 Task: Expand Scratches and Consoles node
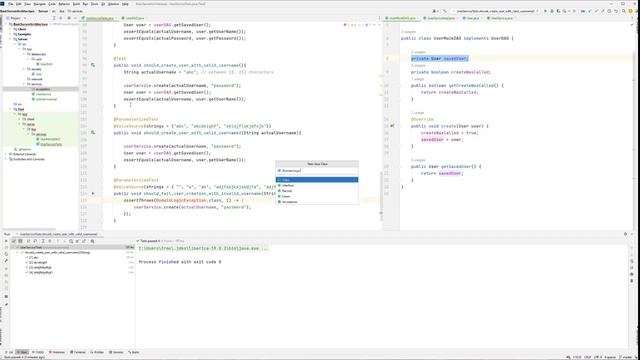click(6, 159)
